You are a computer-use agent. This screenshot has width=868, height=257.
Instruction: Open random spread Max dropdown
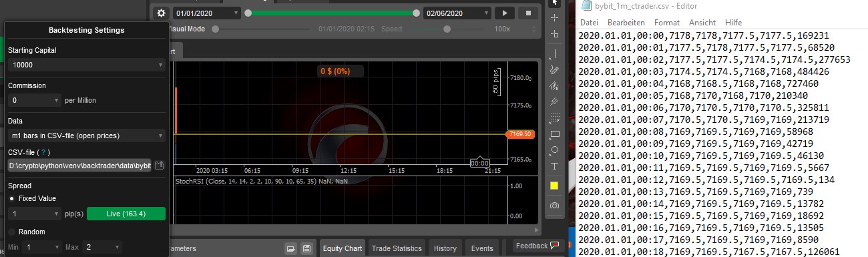click(x=103, y=247)
